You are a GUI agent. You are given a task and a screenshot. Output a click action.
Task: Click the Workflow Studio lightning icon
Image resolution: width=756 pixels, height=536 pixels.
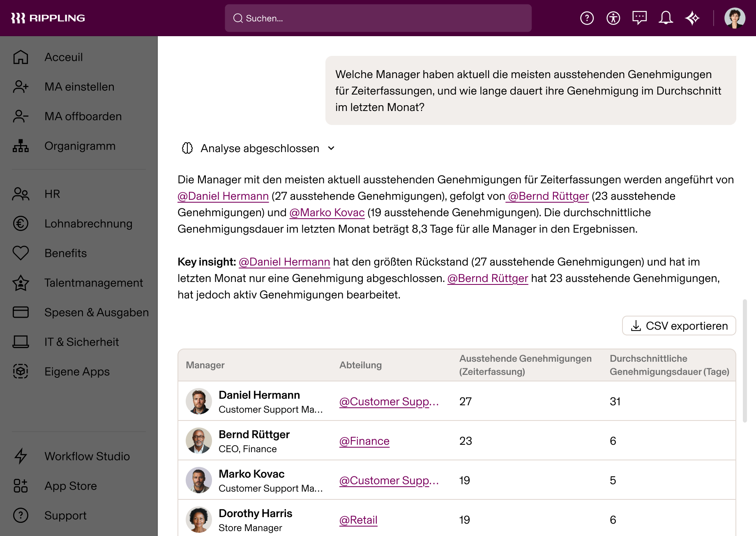20,456
